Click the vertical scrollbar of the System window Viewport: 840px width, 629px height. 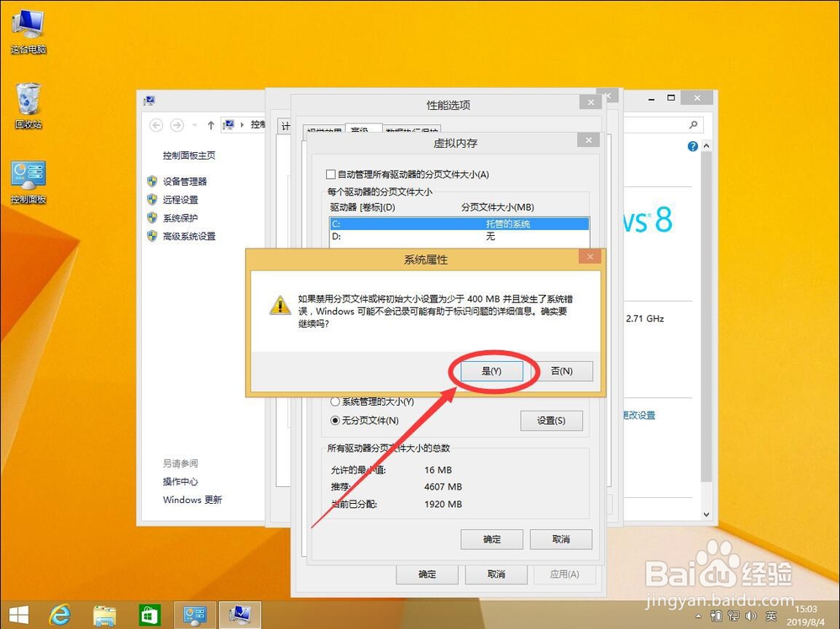(704, 336)
